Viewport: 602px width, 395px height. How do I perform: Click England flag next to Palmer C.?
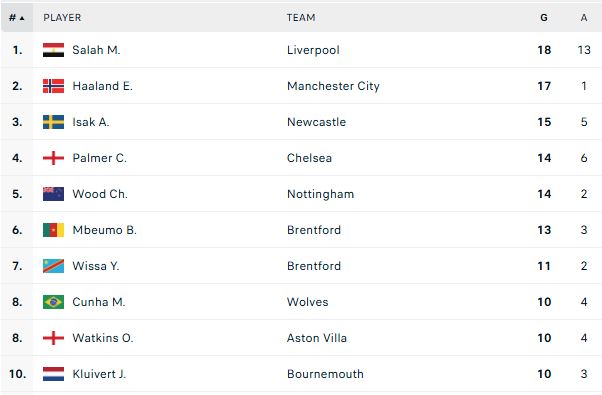tap(53, 158)
